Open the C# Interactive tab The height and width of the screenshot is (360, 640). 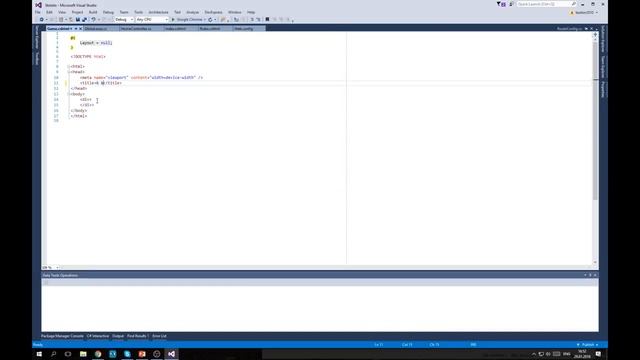click(98, 336)
